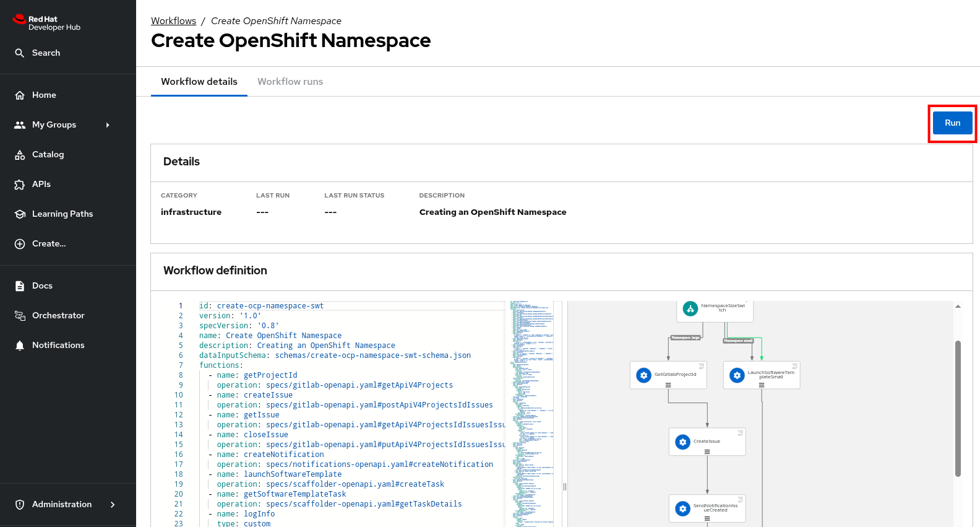Open Home in the sidebar
The image size is (980, 527).
pos(68,95)
